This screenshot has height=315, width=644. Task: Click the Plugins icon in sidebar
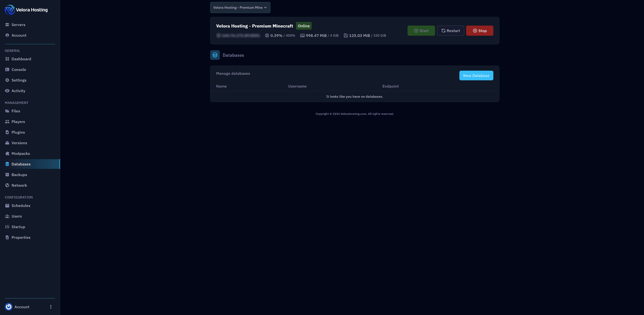coord(7,132)
